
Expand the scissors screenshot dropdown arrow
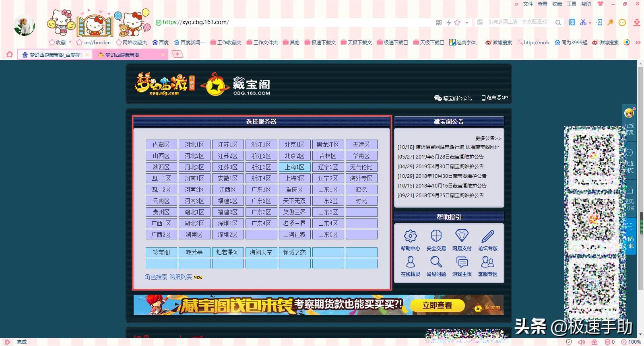[590, 23]
